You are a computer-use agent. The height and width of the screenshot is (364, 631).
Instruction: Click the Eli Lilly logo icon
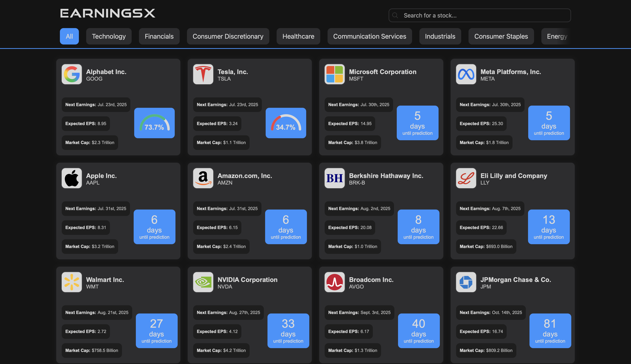click(x=466, y=178)
